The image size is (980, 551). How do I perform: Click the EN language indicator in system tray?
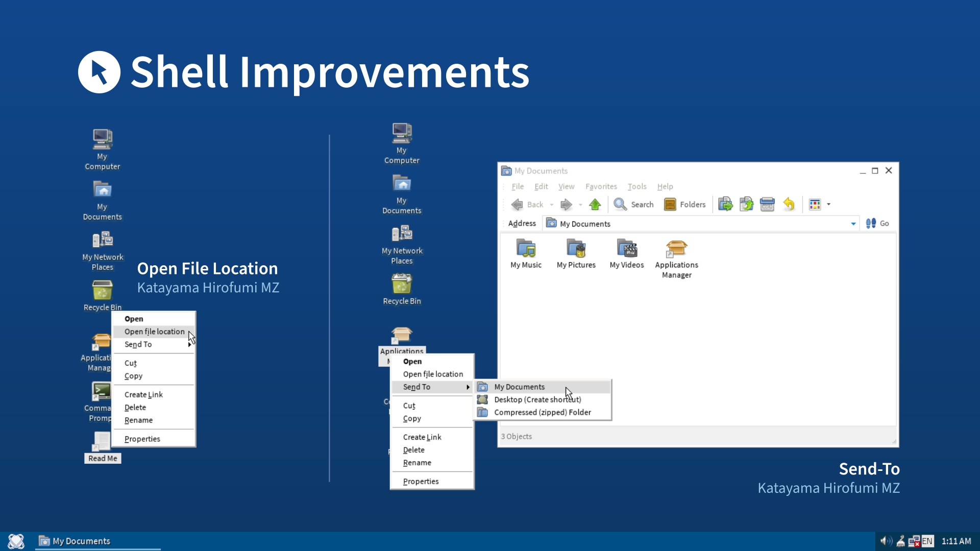pyautogui.click(x=927, y=541)
